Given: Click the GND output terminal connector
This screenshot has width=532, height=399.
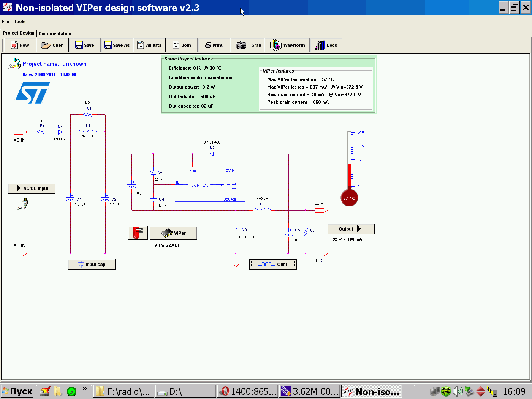Looking at the screenshot, I should pyautogui.click(x=321, y=254).
